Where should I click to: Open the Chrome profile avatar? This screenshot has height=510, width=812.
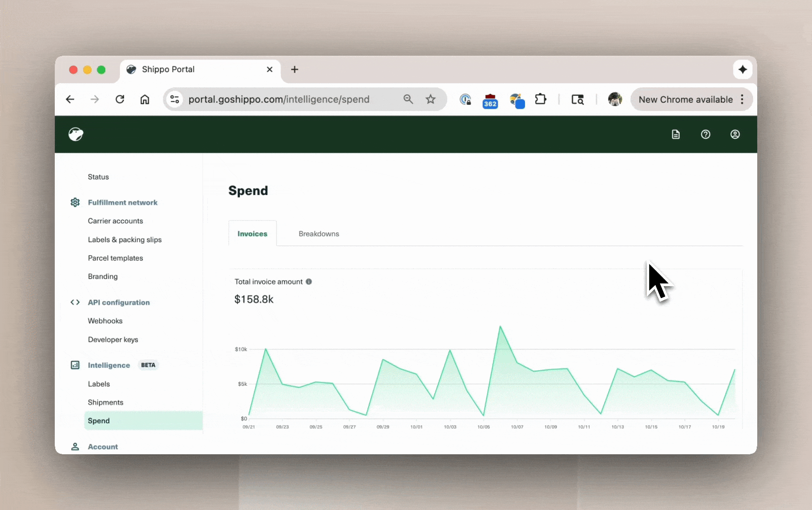pyautogui.click(x=615, y=99)
